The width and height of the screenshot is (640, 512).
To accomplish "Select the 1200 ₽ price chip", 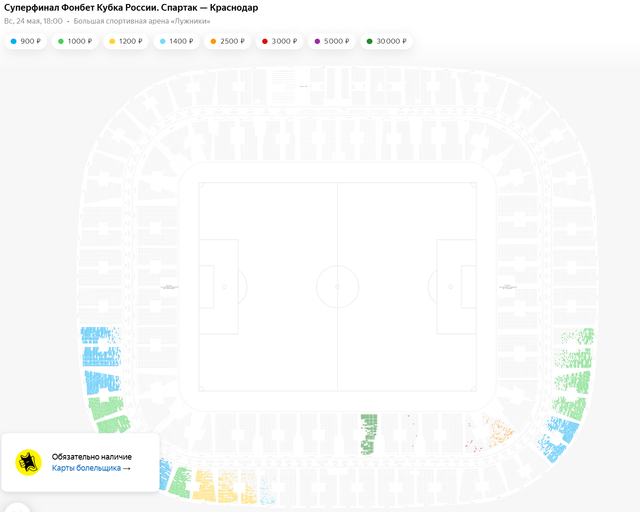I will click(x=126, y=41).
